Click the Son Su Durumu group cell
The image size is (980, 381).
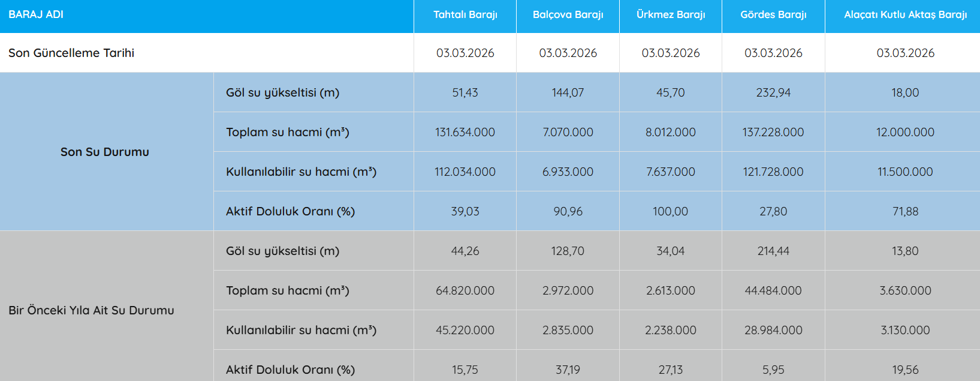(105, 152)
